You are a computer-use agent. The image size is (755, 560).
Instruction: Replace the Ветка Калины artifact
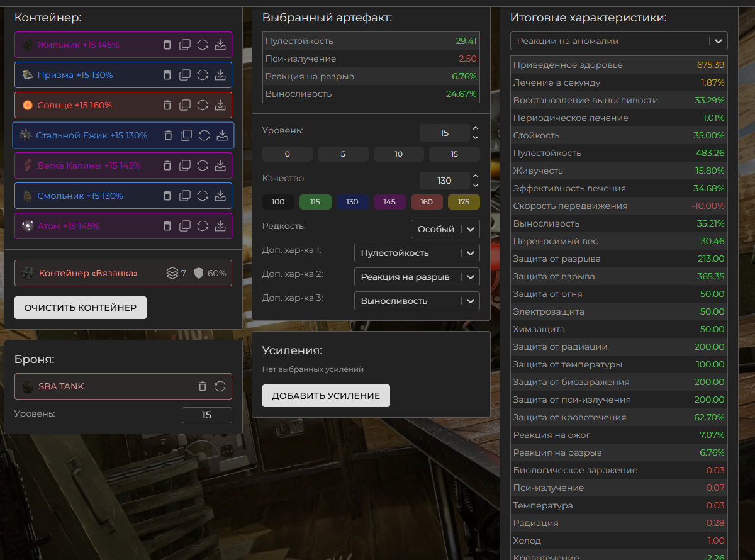pyautogui.click(x=203, y=165)
